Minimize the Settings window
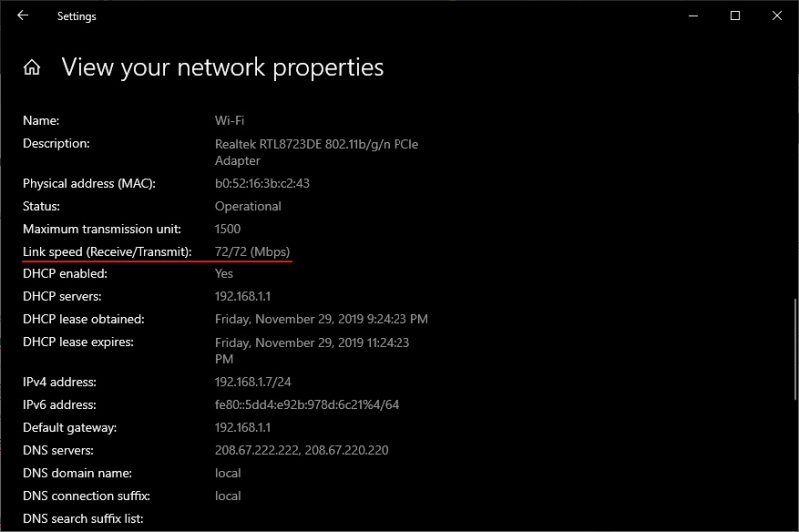The image size is (799, 532). coord(693,16)
